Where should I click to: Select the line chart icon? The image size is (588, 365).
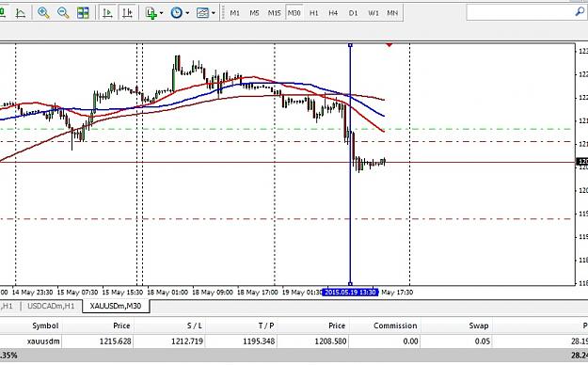point(21,13)
